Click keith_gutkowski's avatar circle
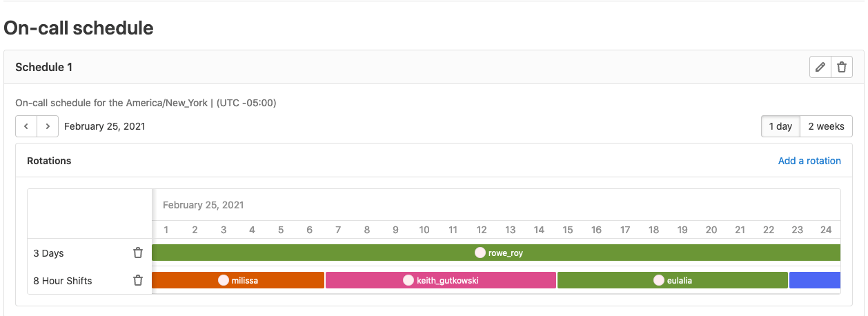This screenshot has height=316, width=868. coord(408,281)
